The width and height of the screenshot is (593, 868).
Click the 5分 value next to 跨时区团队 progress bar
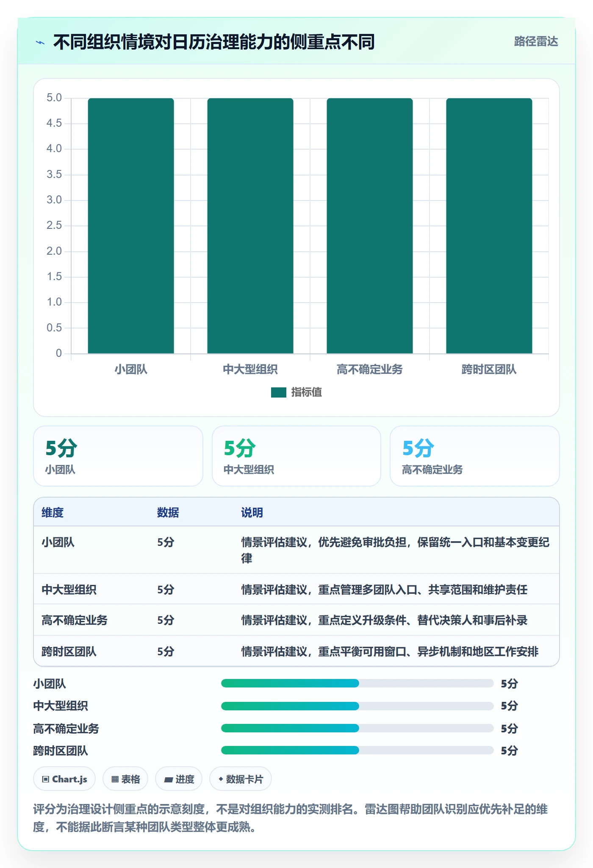pos(510,751)
